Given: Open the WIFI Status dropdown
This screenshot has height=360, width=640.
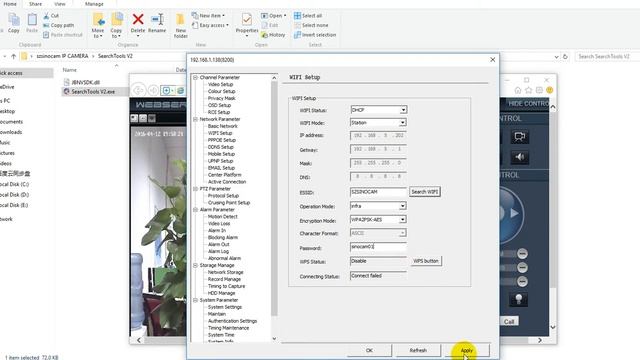Looking at the screenshot, I should tap(403, 110).
